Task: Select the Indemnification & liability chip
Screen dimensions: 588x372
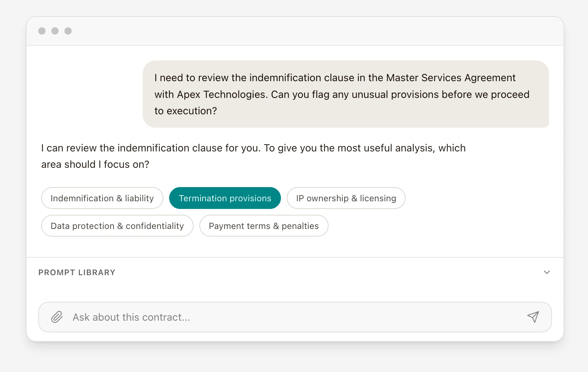Action: click(102, 198)
